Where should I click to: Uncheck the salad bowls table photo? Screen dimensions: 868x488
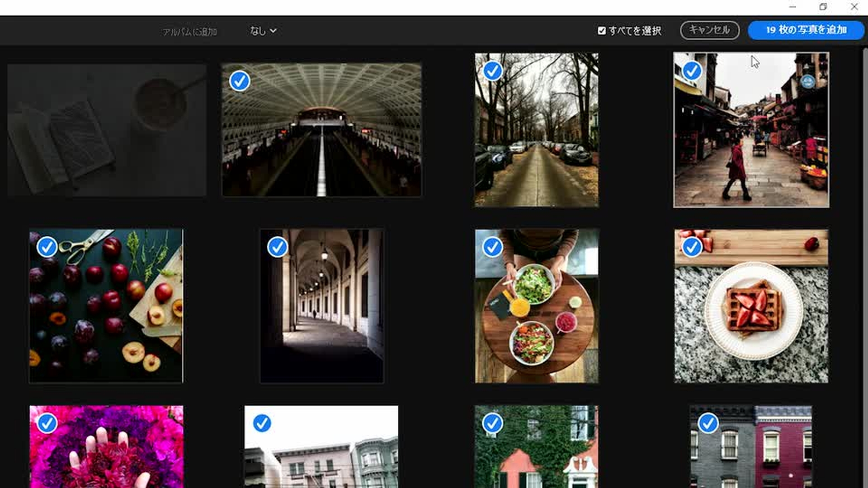(x=493, y=247)
